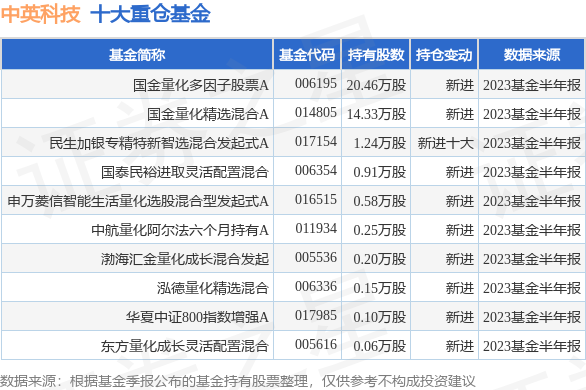Click shares value 0.91万股
586x390 pixels.
coord(380,172)
